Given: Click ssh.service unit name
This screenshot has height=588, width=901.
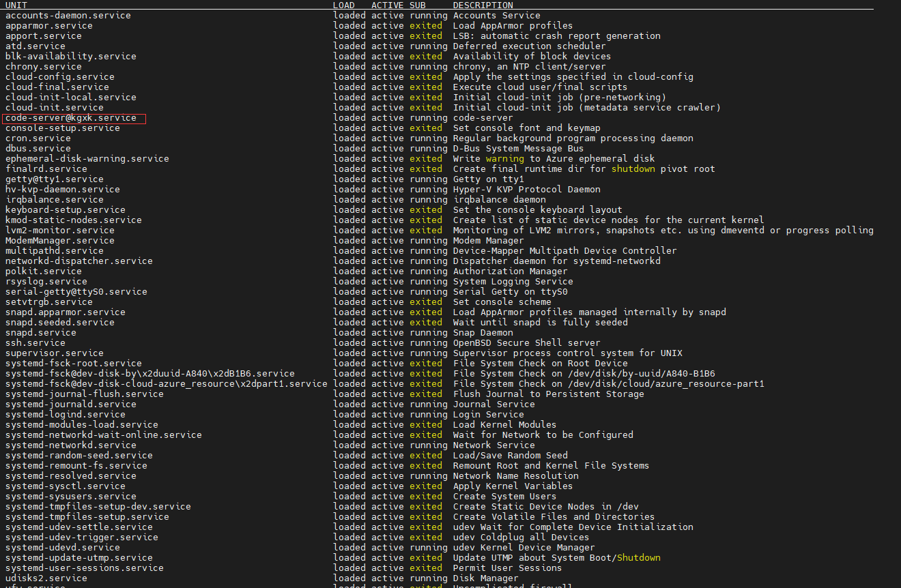Looking at the screenshot, I should click(x=35, y=343).
